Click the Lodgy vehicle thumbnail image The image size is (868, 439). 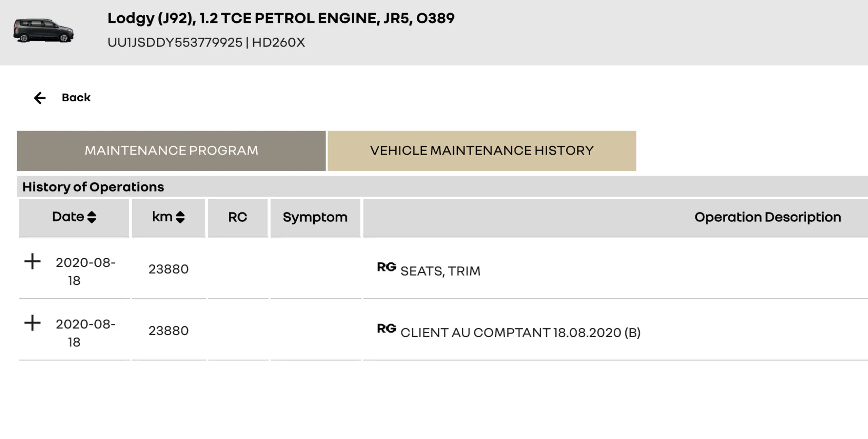point(43,31)
